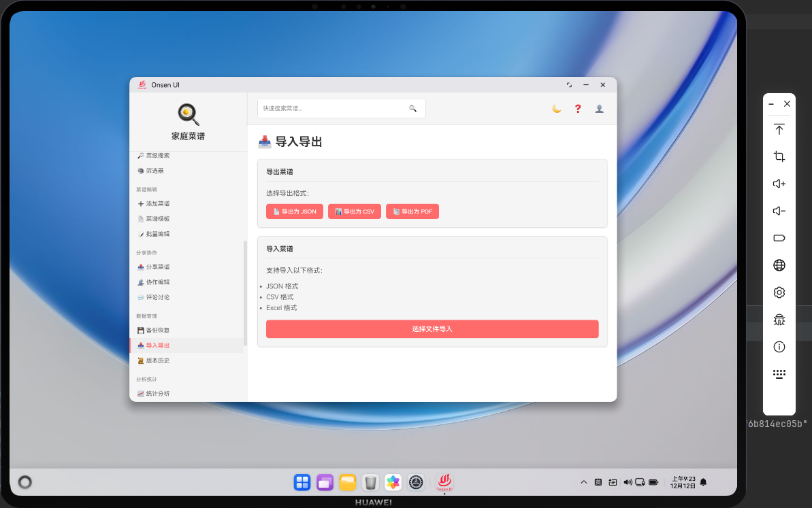812x508 pixels.
Task: Open system settings gear in side toolbar
Action: 779,292
